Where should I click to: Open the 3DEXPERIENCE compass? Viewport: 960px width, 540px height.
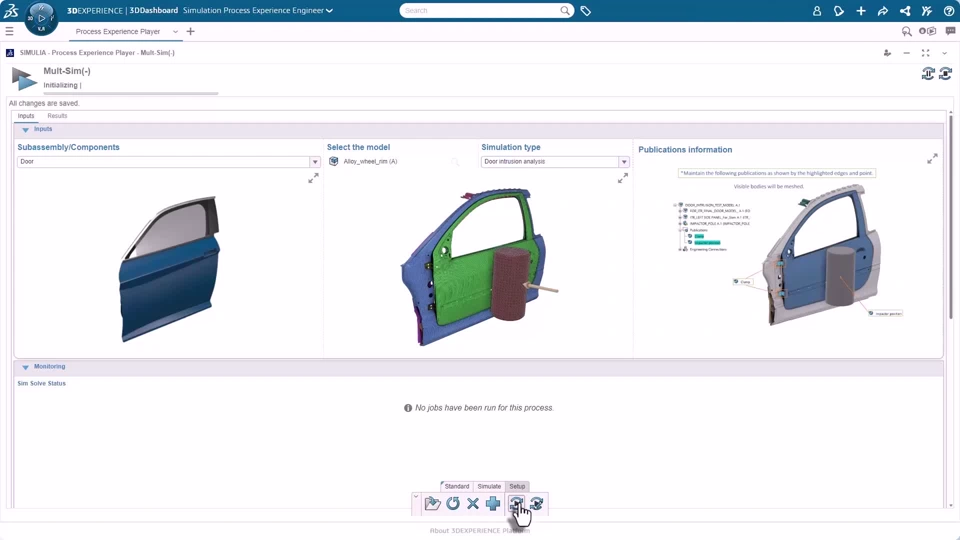41,18
